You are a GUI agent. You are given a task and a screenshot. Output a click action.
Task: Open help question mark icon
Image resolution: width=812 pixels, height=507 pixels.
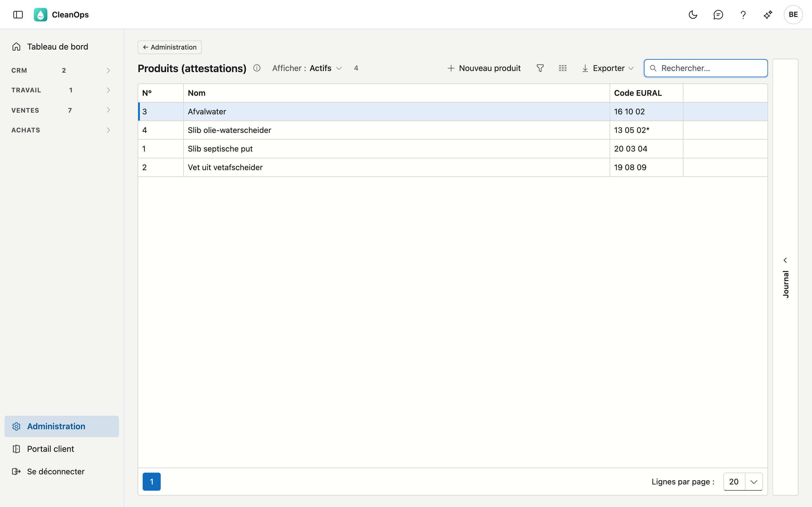click(743, 15)
